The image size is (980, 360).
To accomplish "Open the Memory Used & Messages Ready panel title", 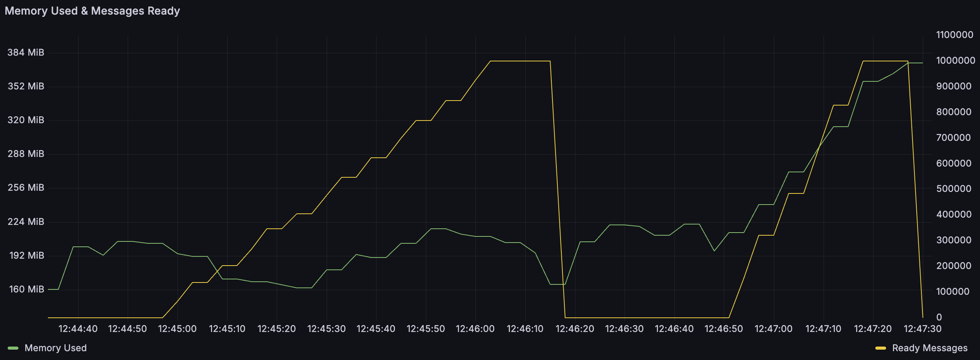I will point(93,11).
